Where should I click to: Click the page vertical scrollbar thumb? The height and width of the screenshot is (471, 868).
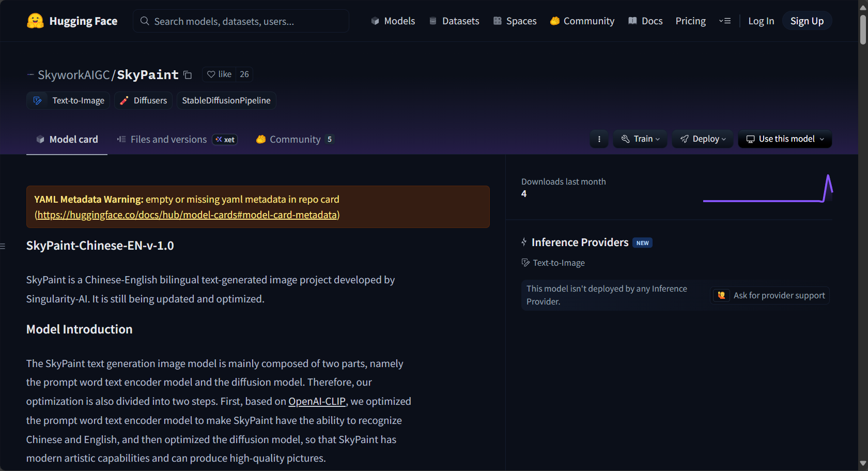pos(863,30)
